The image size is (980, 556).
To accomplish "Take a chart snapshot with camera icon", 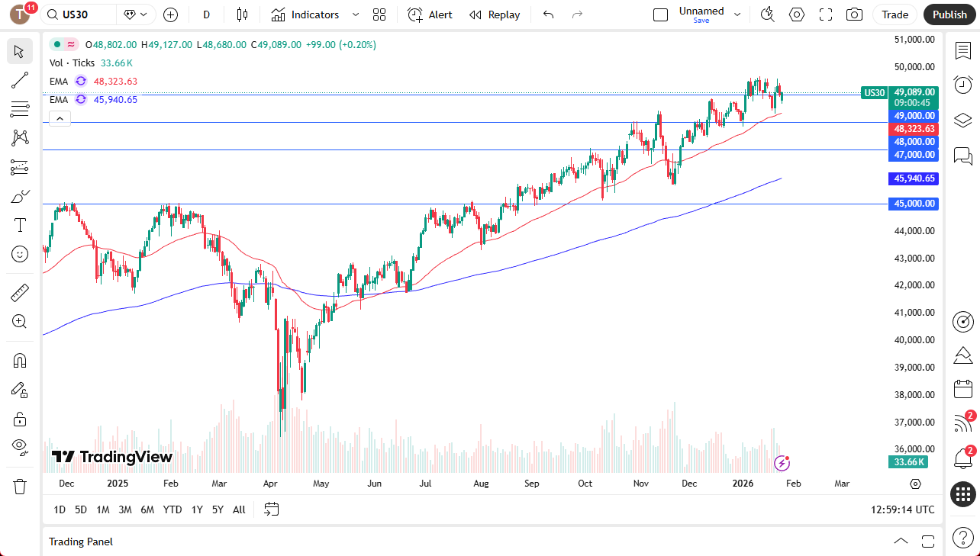I will 855,14.
